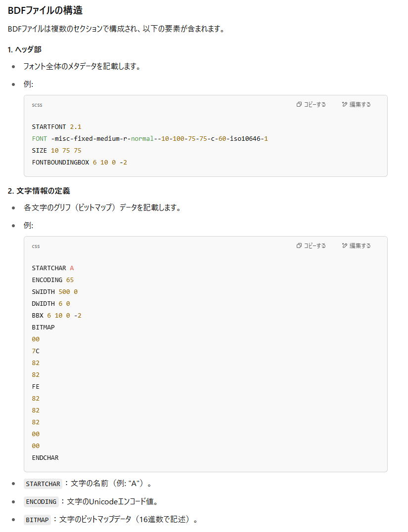The height and width of the screenshot is (532, 408).
Task: Click the FONTBOUNDINGBOX code line
Action: click(x=79, y=163)
